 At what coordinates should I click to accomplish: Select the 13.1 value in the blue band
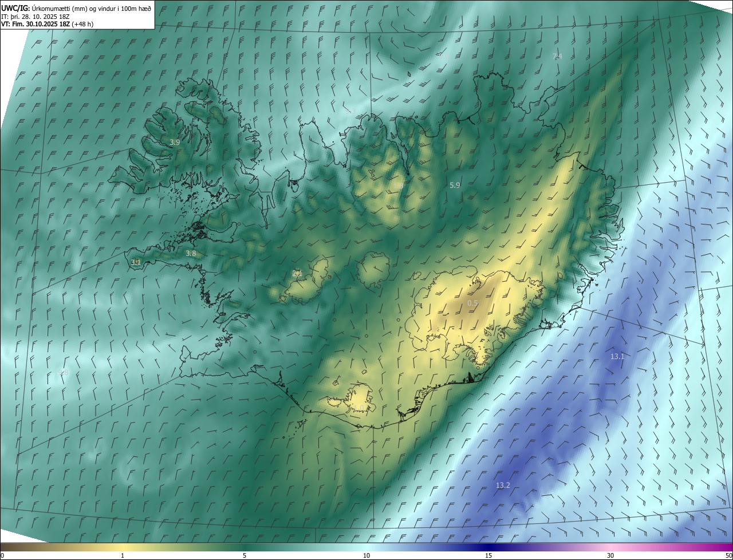tap(617, 356)
